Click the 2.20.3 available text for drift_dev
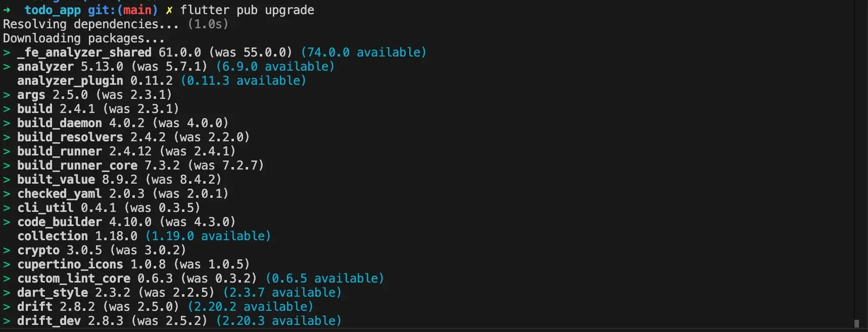 [279, 321]
